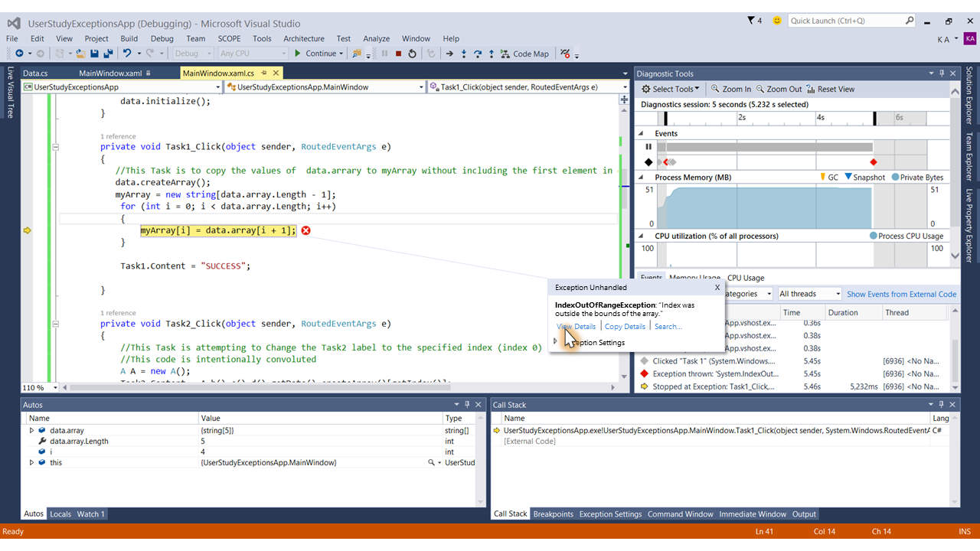This screenshot has height=551, width=980.
Task: Open the UserStudyExceptionsApp.MainWindow class dropdown
Action: click(420, 87)
